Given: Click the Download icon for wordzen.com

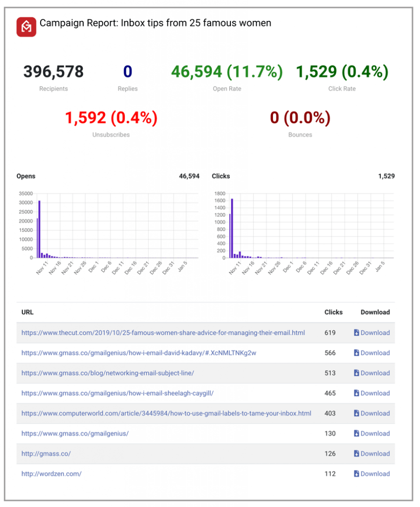Looking at the screenshot, I should coord(356,474).
